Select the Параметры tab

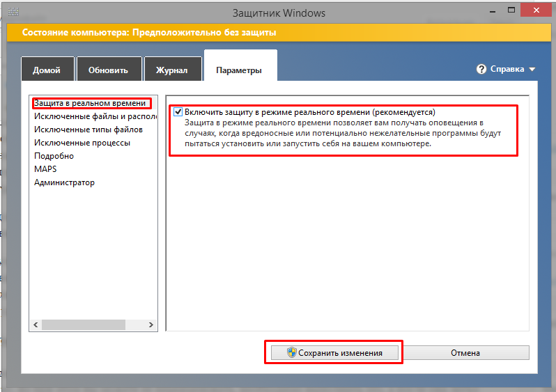click(239, 70)
